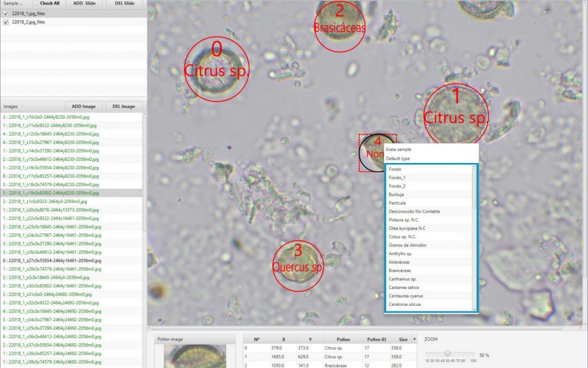Select Fondo_2 in the type list
This screenshot has height=368, width=588.
[428, 186]
